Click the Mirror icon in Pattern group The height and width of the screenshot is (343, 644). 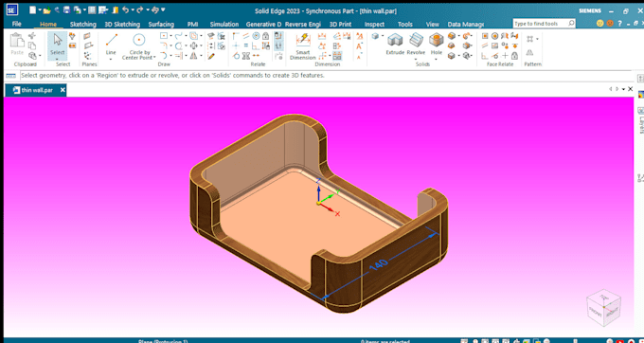click(529, 52)
